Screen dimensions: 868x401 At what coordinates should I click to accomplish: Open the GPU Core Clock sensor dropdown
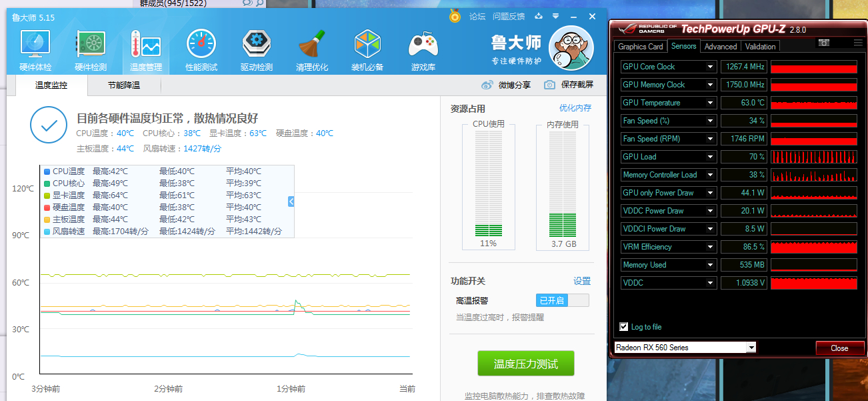point(711,67)
